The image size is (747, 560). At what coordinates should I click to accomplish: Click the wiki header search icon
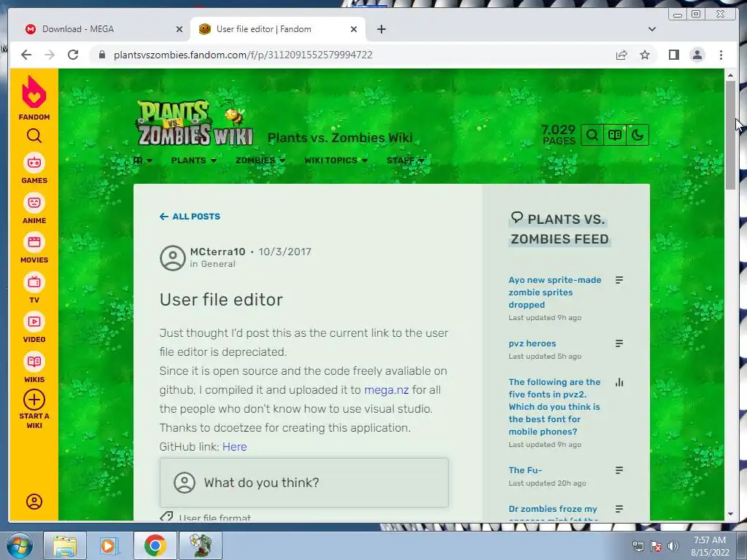click(592, 135)
